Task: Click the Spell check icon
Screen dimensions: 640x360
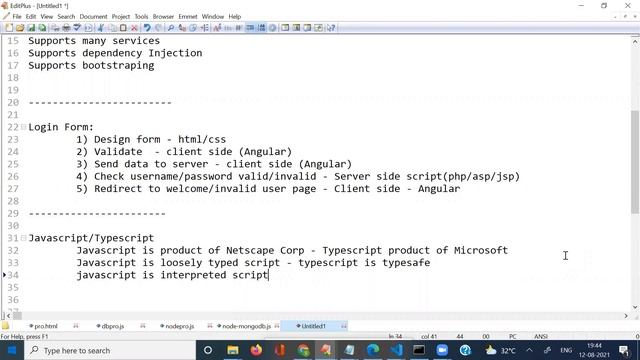Action: 77,28
